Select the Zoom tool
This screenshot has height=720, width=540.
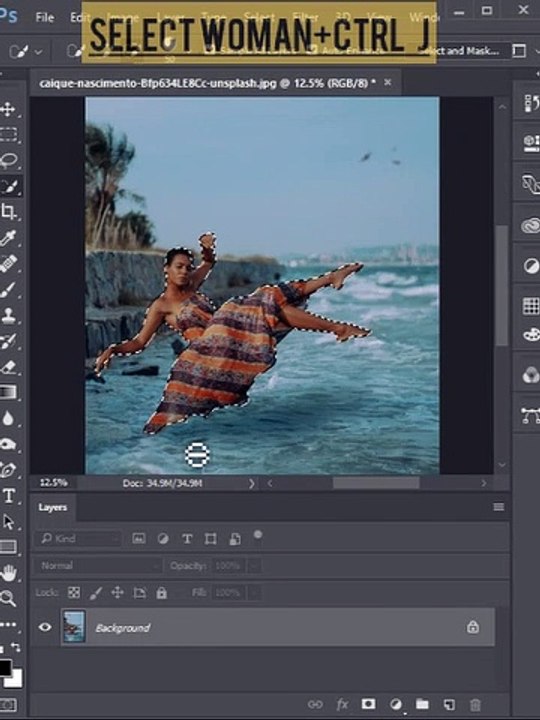pyautogui.click(x=8, y=598)
